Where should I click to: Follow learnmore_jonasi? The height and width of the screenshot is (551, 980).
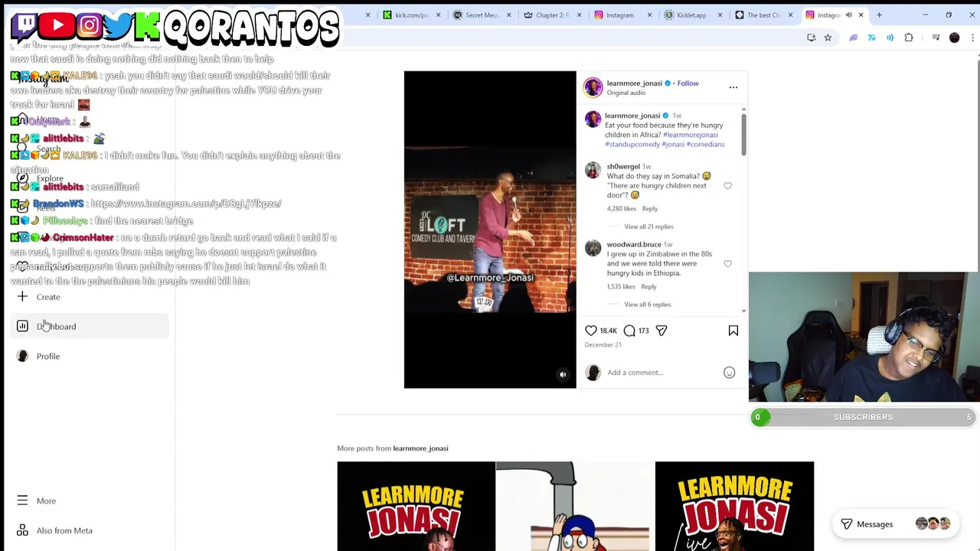coord(688,83)
